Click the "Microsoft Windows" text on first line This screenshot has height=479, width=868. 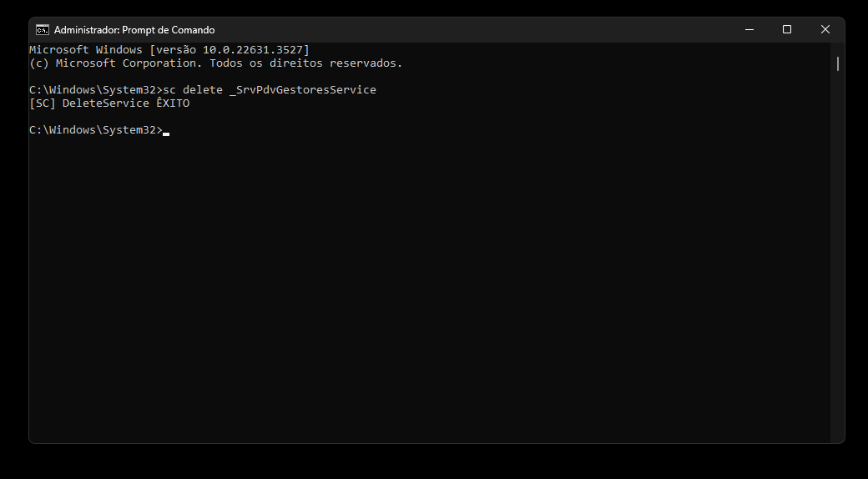click(x=86, y=50)
